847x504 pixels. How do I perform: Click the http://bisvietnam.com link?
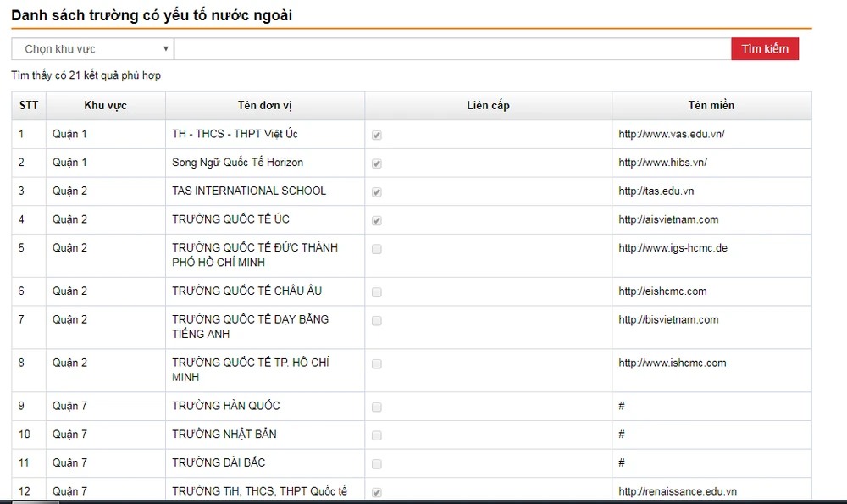click(668, 319)
